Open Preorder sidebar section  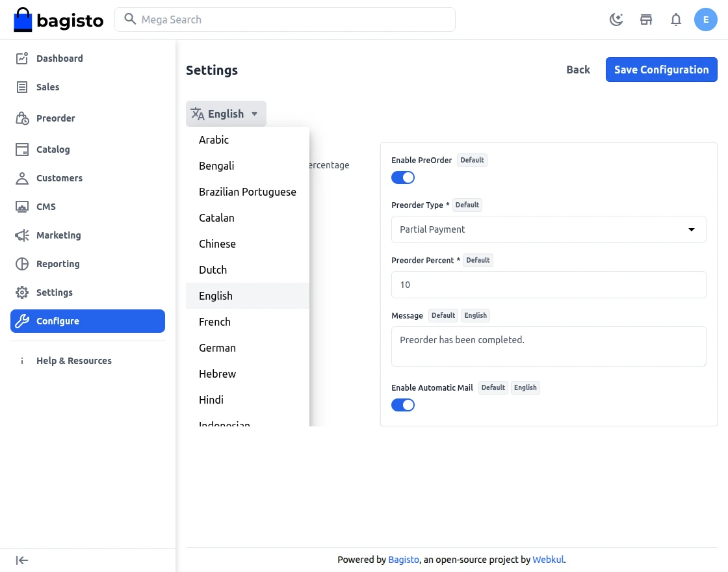point(88,118)
